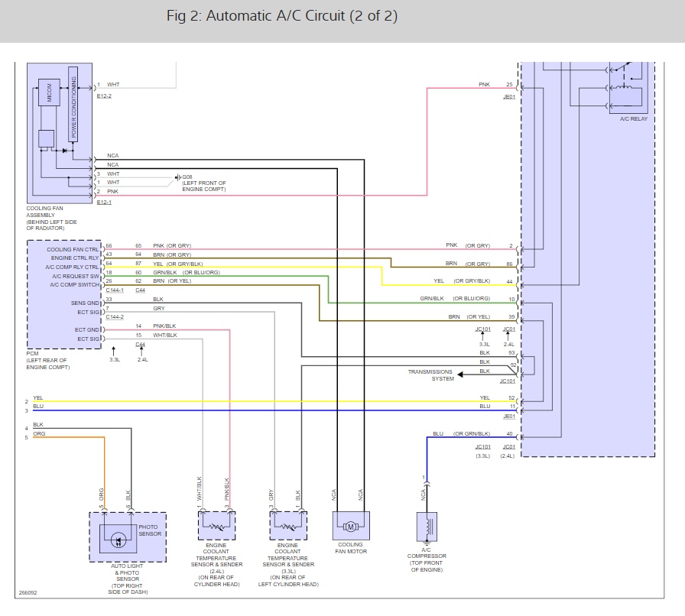The image size is (685, 616).
Task: Click the COOLING FAN ASSEMBLY label
Action: [51, 218]
